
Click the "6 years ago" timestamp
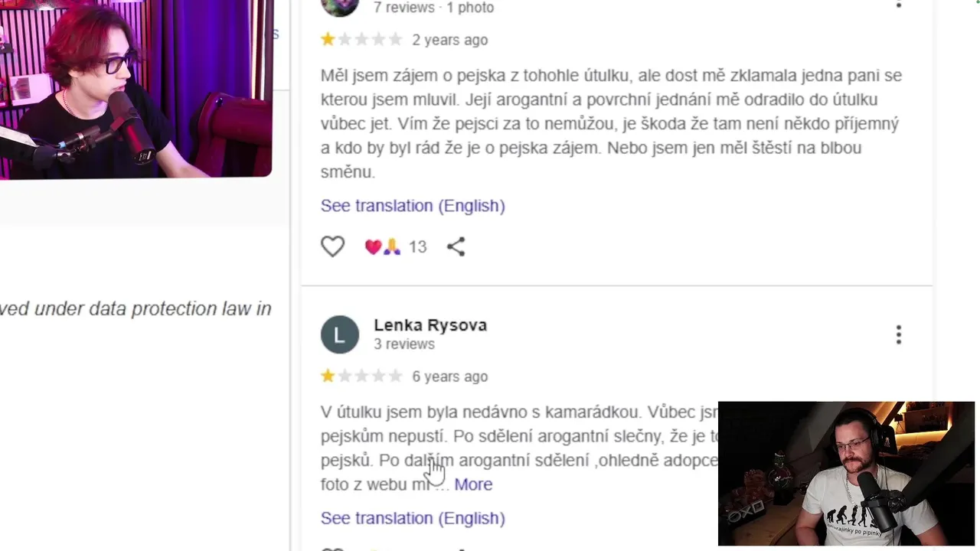pyautogui.click(x=450, y=377)
